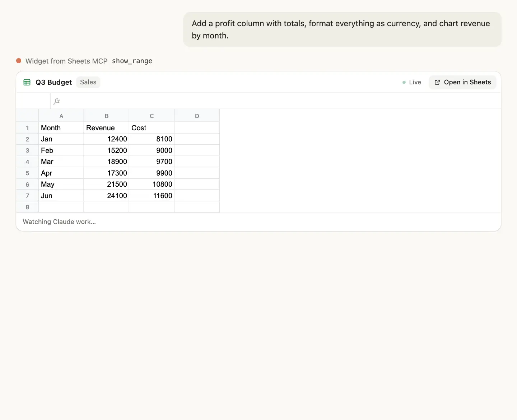Click the Apr cell
The height and width of the screenshot is (420, 517).
(61, 173)
